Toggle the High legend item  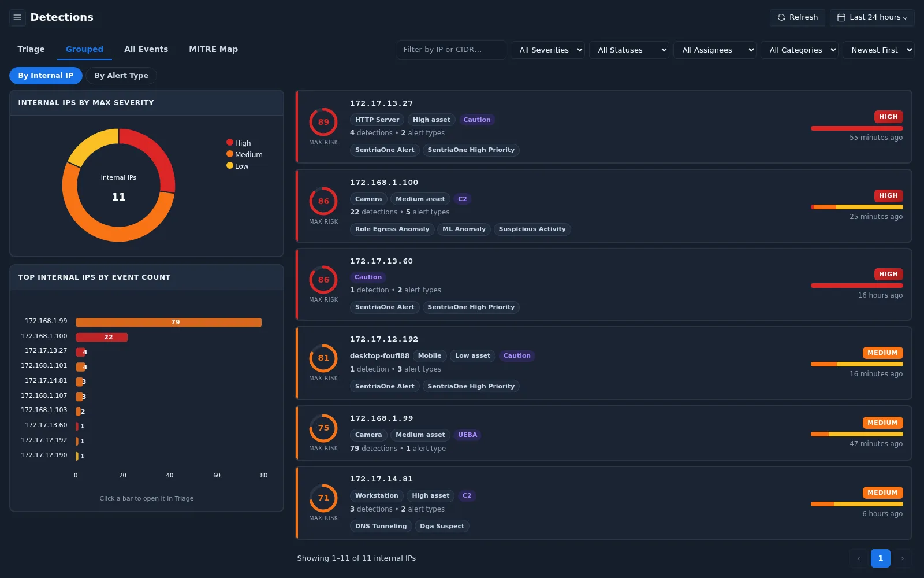(x=239, y=143)
